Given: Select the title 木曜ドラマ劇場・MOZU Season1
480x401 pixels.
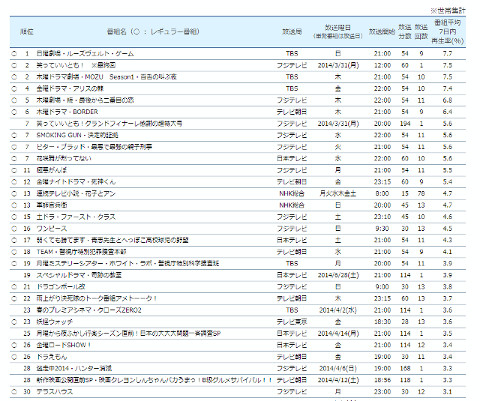Looking at the screenshot, I should tap(106, 77).
